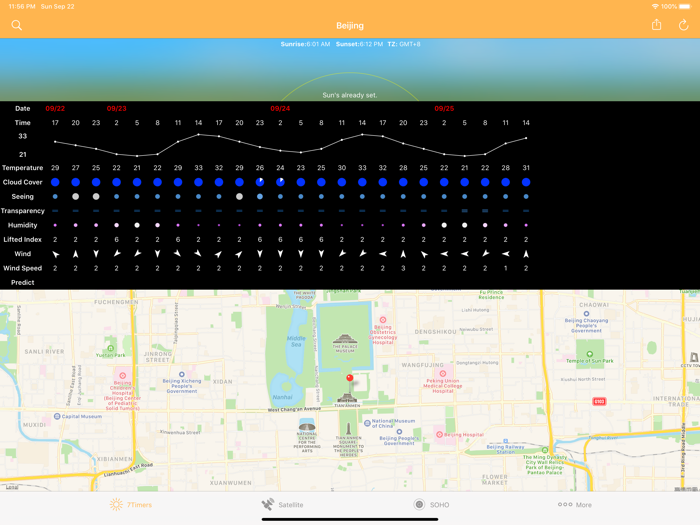Select the Capital Museum marker
Screen dimensions: 700x525
57,416
